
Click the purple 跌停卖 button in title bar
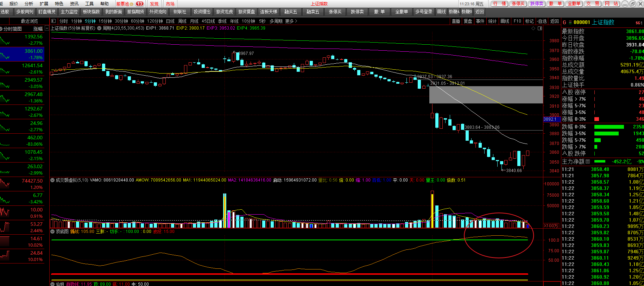(537, 4)
